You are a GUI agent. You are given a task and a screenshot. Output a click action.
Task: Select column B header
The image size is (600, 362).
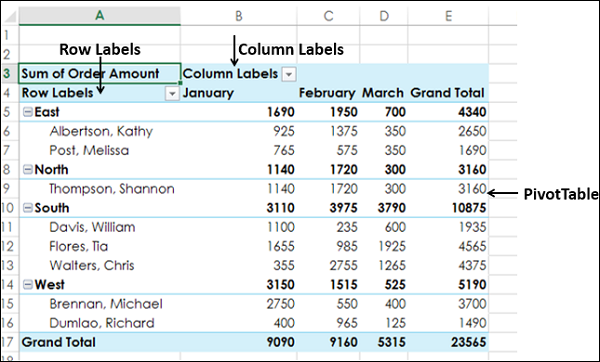tap(239, 16)
